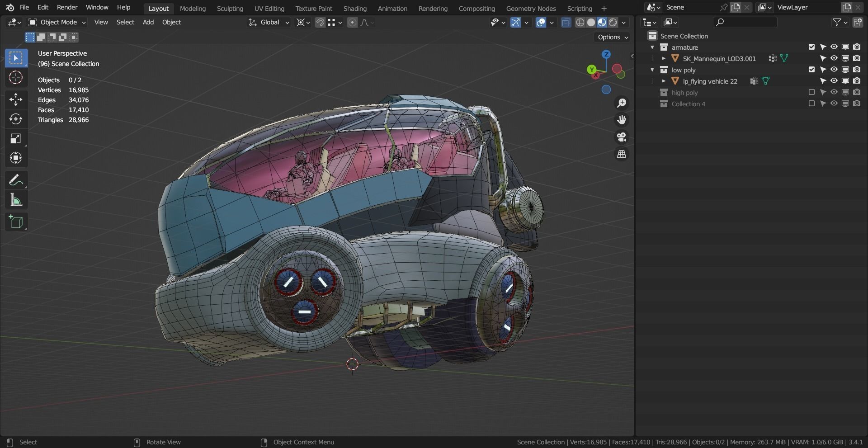Enable the Collection 4 checkbox
868x448 pixels.
(x=811, y=104)
